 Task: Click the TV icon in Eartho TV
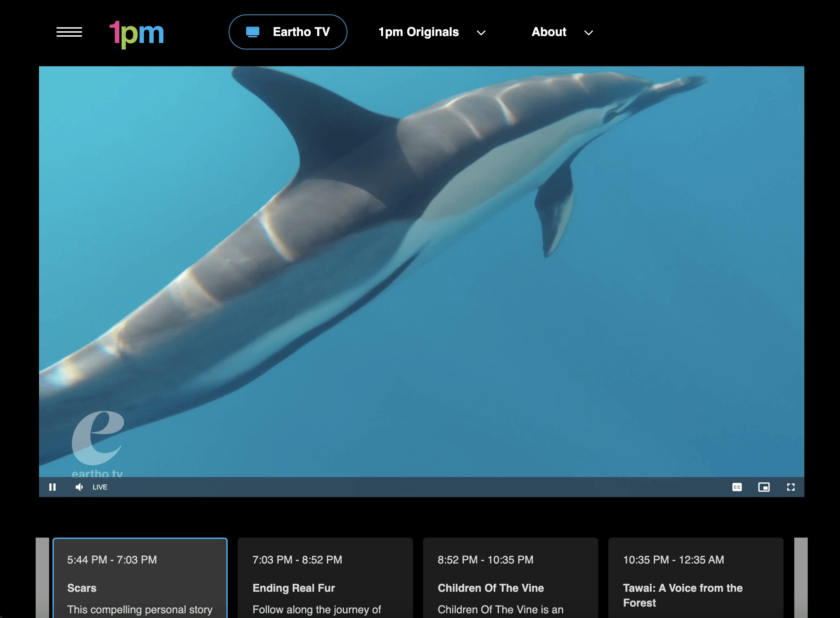253,32
